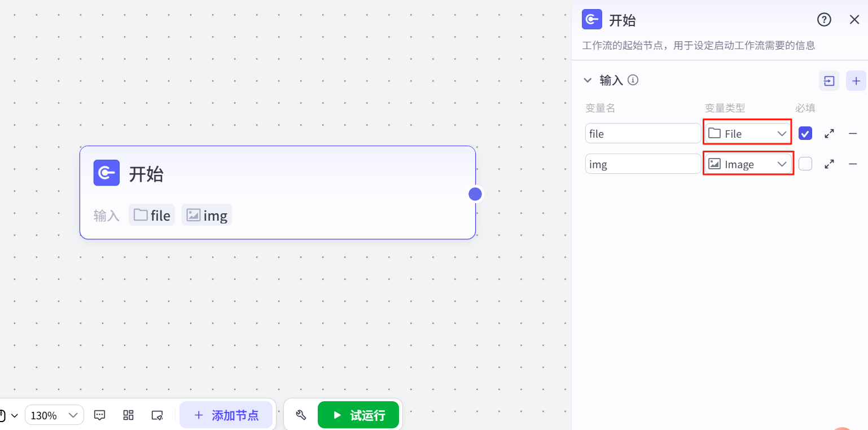Click the comment icon in bottom toolbar
The image size is (868, 430).
click(x=99, y=415)
